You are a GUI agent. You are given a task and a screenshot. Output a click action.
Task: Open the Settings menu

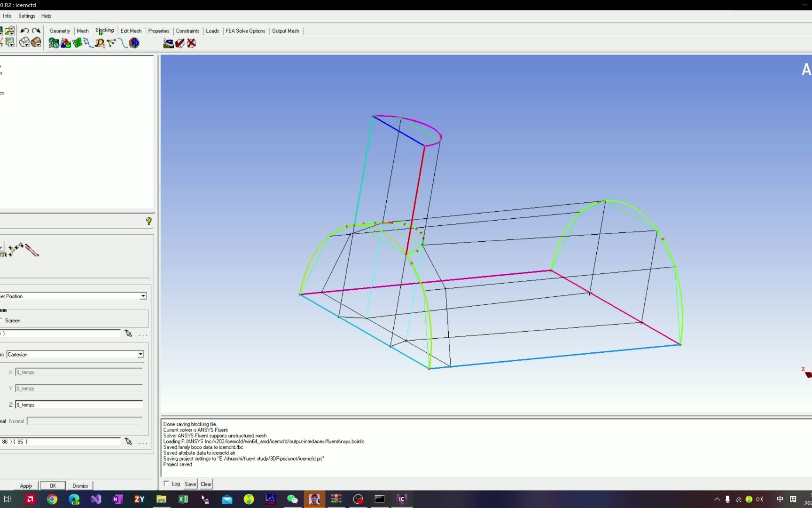tap(26, 16)
